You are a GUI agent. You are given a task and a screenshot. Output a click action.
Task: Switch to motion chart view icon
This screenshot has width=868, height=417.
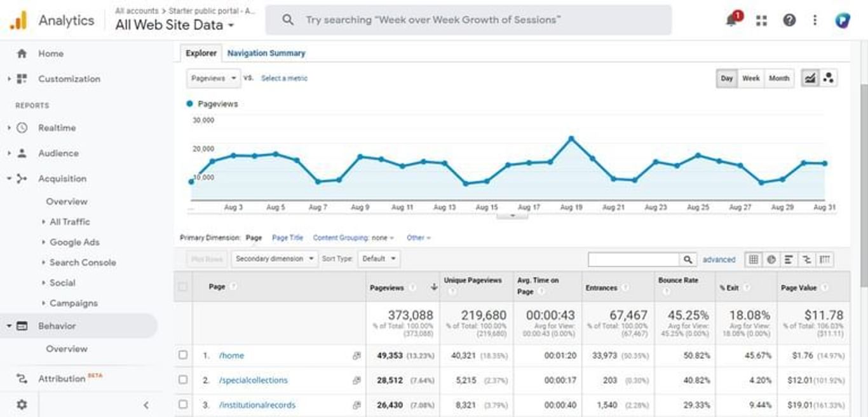pos(828,78)
